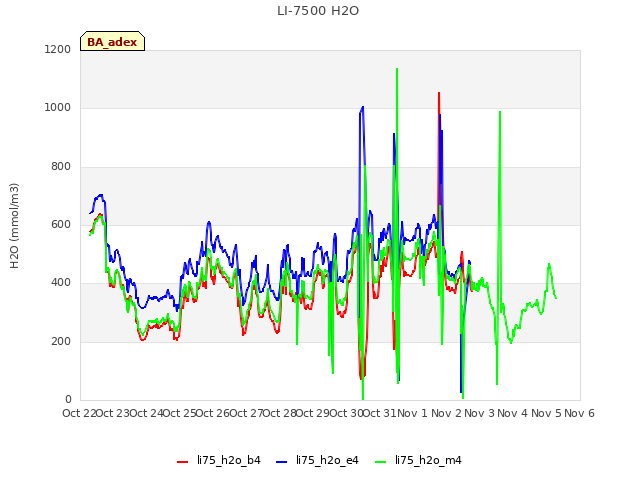Click the Oct 31 x-axis label
The height and width of the screenshot is (480, 640).
point(380,413)
